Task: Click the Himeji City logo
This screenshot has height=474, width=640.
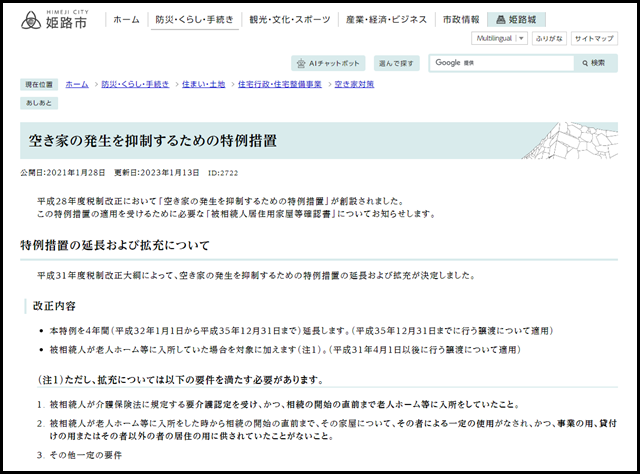Action: pyautogui.click(x=55, y=19)
